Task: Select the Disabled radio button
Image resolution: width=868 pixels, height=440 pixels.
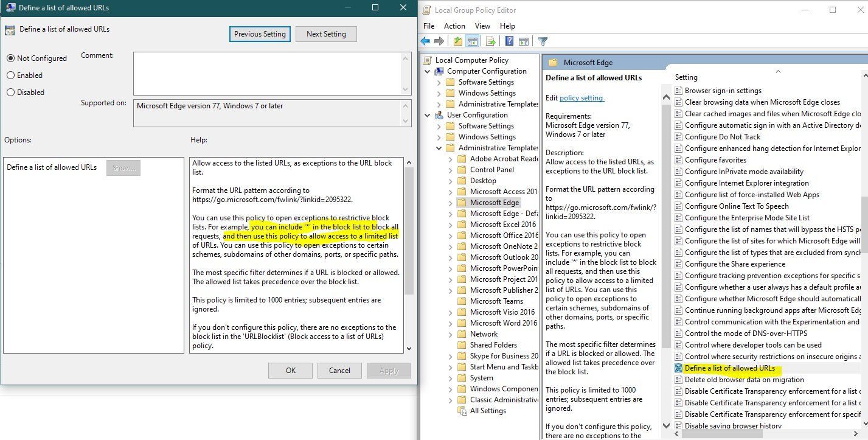Action: pyautogui.click(x=10, y=93)
